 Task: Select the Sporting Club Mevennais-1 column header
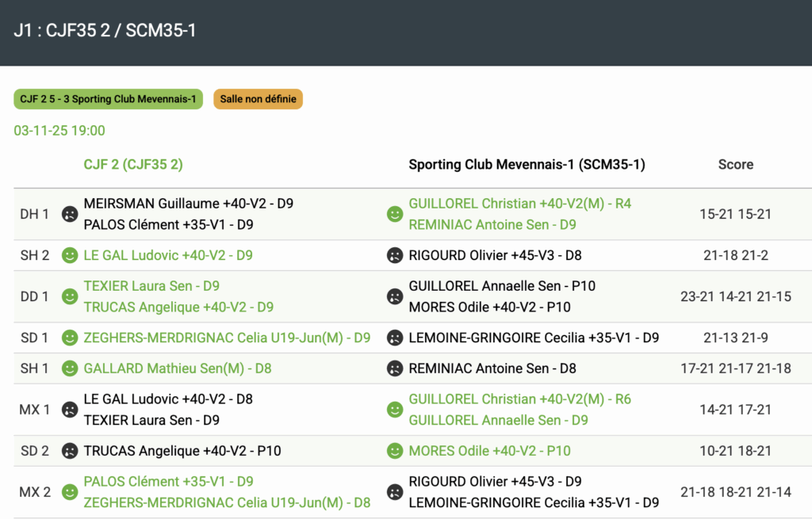point(527,165)
